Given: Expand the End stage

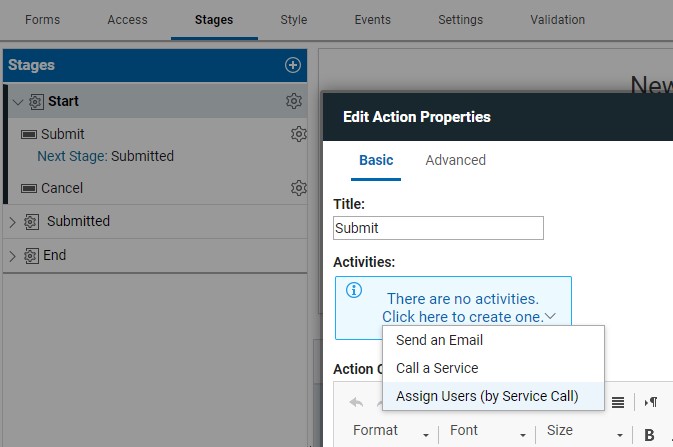Looking at the screenshot, I should coord(12,256).
